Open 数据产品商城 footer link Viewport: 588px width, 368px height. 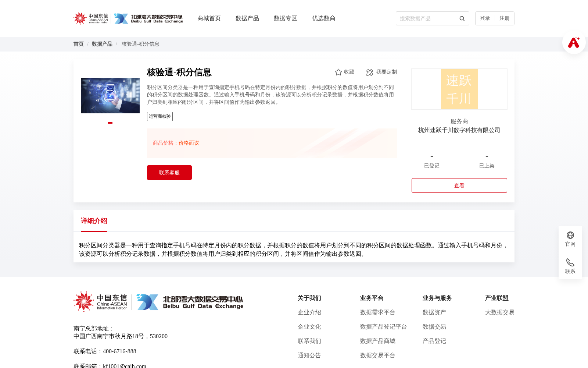[378, 341]
